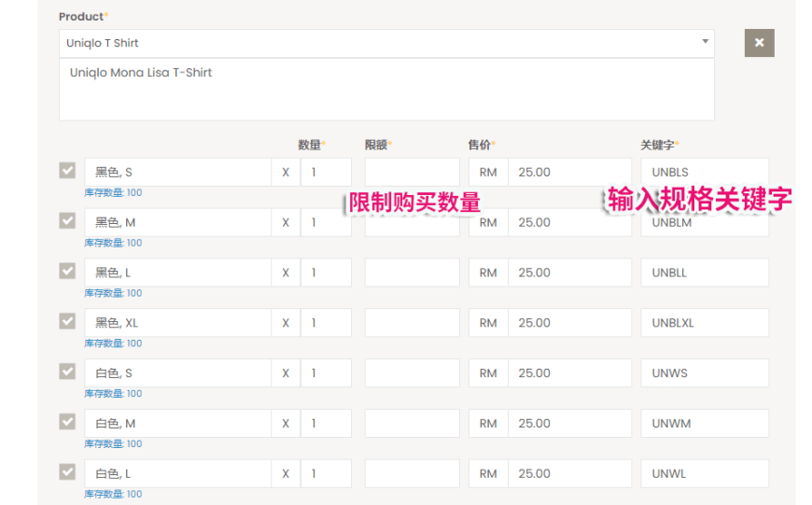The height and width of the screenshot is (505, 812).
Task: Click the 限额 limit field for 白色, M
Action: (413, 423)
